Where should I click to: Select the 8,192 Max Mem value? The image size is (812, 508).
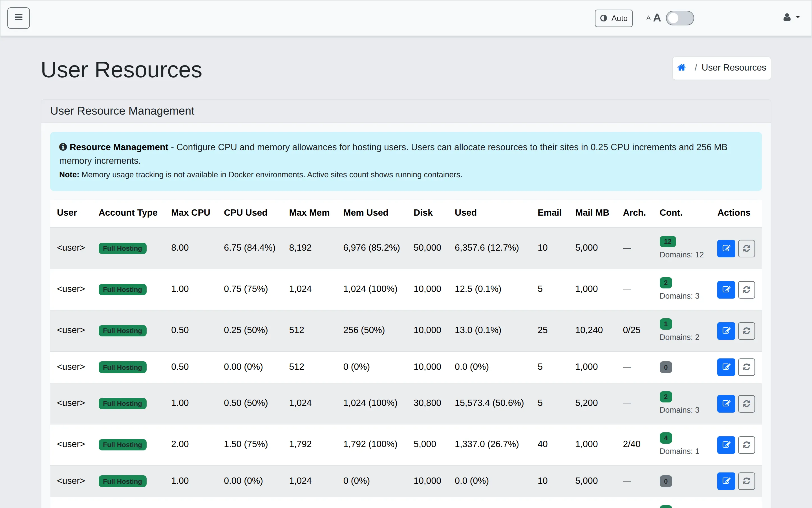300,248
